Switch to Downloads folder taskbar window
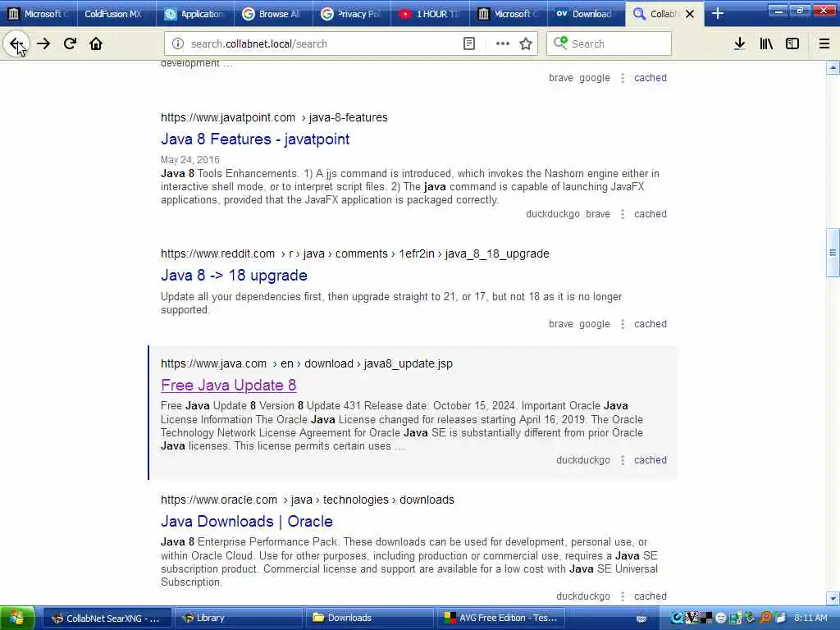 [370, 619]
